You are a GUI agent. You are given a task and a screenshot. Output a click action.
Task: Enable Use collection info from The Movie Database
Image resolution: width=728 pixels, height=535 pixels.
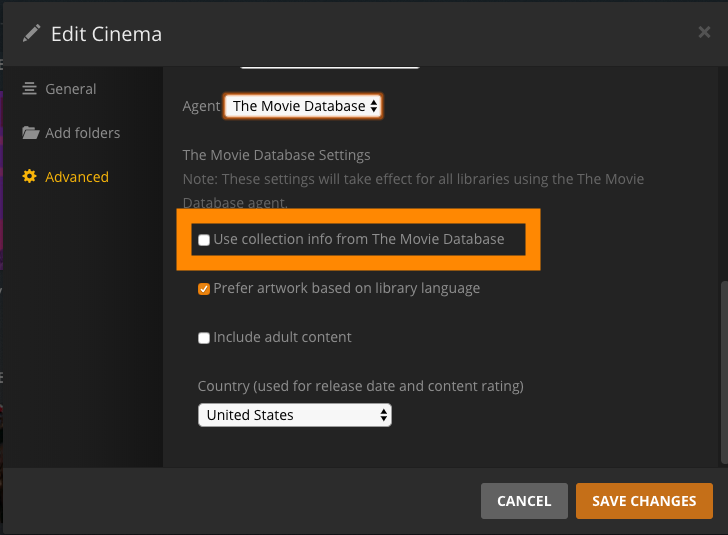[x=204, y=240]
